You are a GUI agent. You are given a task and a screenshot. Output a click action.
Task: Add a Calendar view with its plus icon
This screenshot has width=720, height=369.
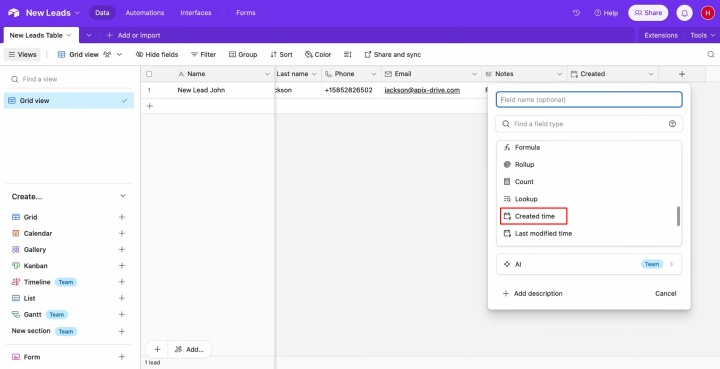pos(122,233)
